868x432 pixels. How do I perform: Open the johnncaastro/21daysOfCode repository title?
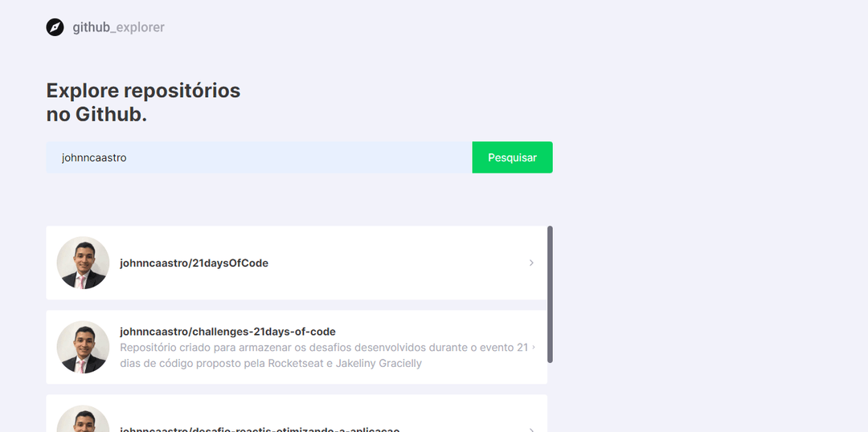[194, 263]
